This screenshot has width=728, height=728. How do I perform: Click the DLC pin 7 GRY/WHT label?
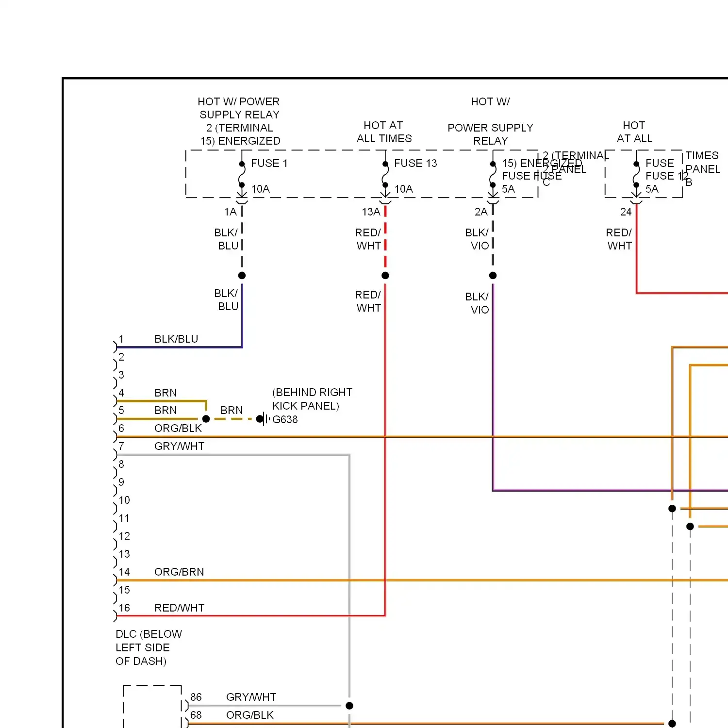pyautogui.click(x=180, y=447)
